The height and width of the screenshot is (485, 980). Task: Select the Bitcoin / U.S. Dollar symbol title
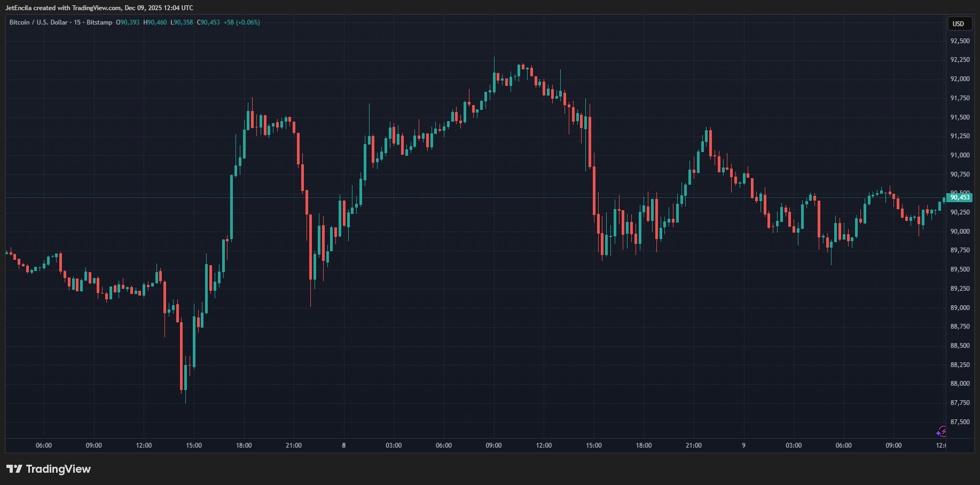tap(38, 22)
